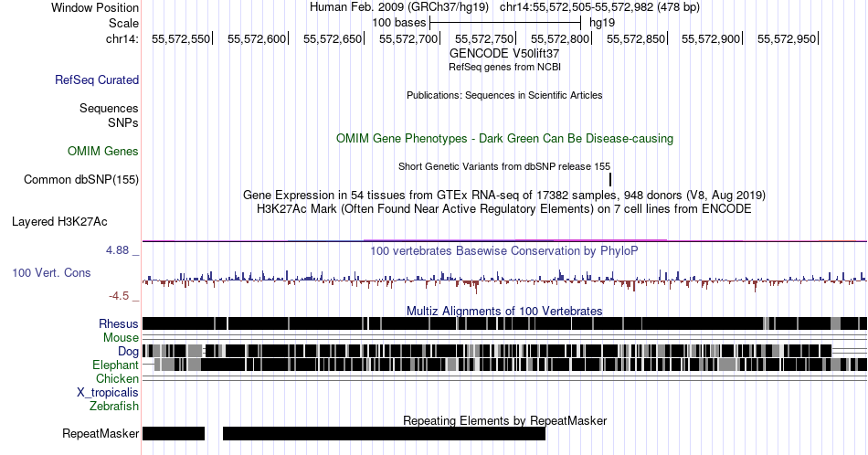Click Multiz Alignments of 100 Vertebrates title
Screen dimensions: 868x455
coord(504,311)
